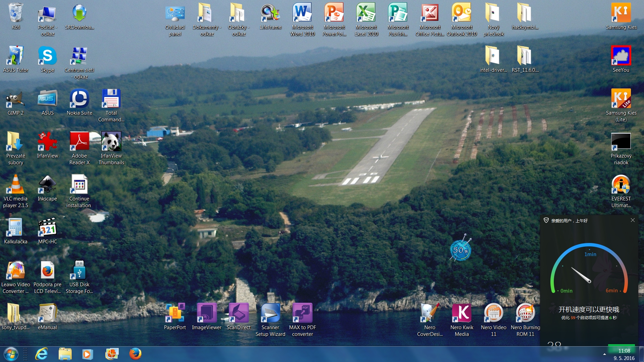Launch Firefox from the taskbar

(135, 354)
